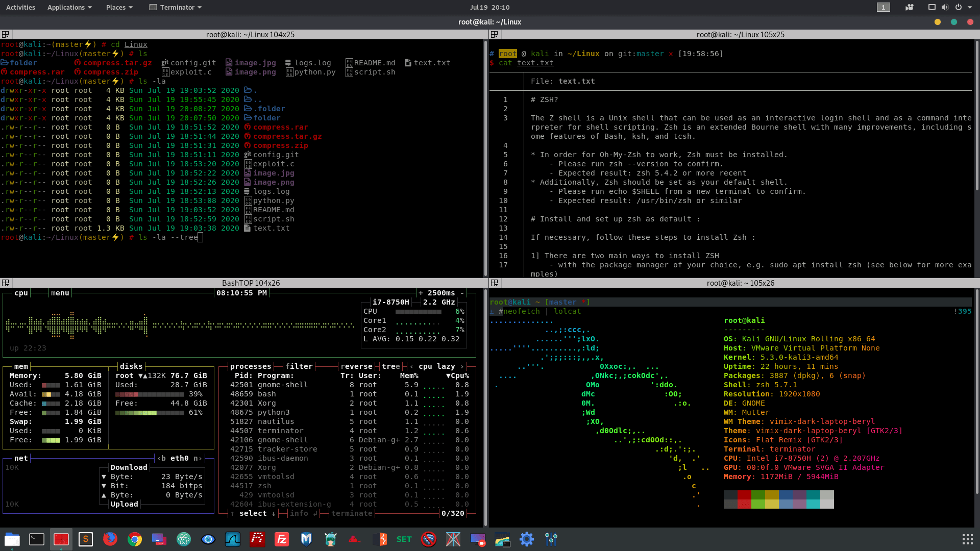Screen dimensions: 980x551
Task: Open Sublime Text from the taskbar
Action: click(85, 539)
